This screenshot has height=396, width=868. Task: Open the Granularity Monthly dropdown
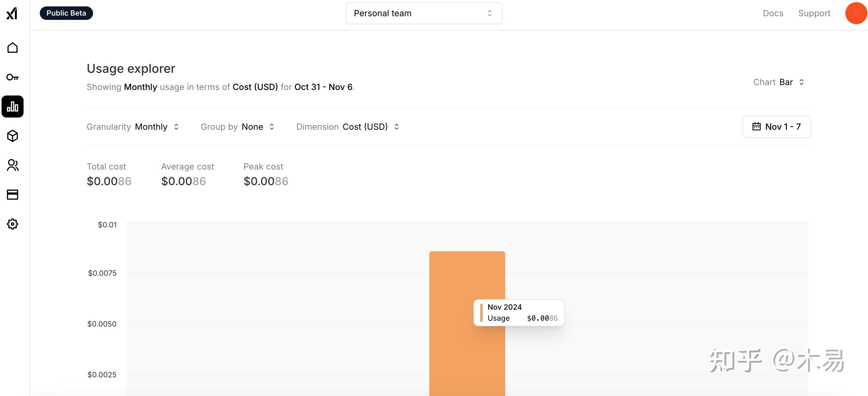[157, 127]
